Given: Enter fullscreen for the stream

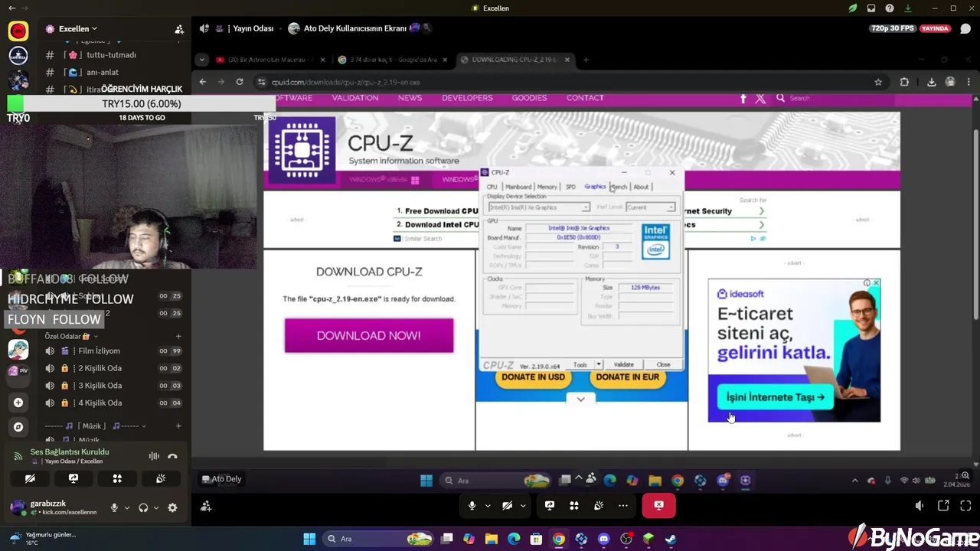Looking at the screenshot, I should pos(965,506).
